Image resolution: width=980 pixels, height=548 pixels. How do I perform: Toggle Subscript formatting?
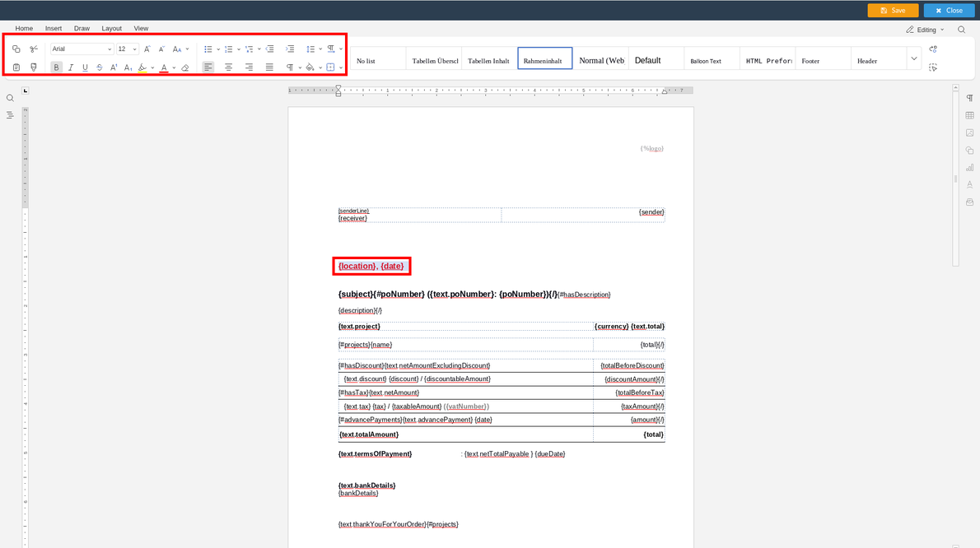pos(128,67)
